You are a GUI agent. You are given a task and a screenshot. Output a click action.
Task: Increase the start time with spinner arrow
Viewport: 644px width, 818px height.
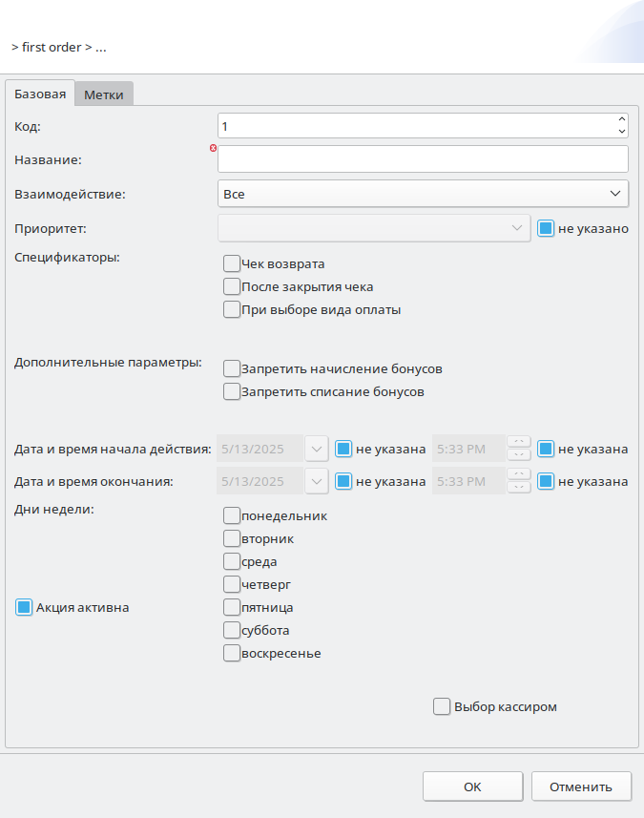coord(518,442)
